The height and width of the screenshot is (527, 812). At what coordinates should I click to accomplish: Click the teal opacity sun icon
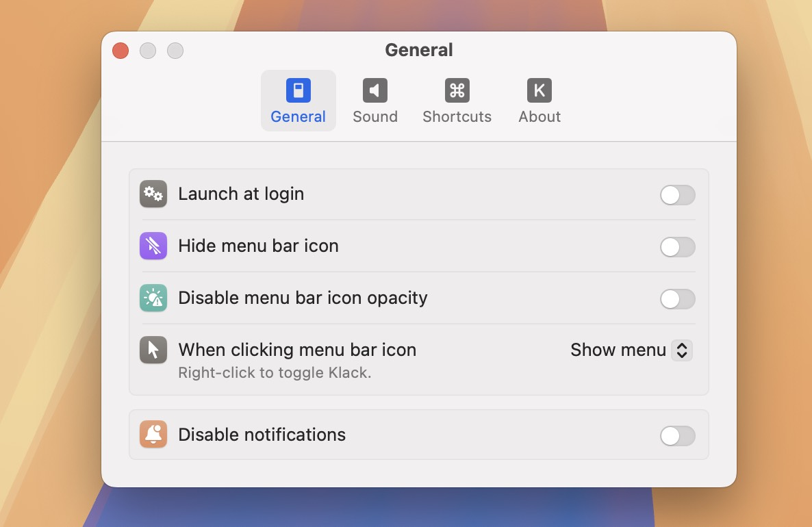pyautogui.click(x=153, y=298)
